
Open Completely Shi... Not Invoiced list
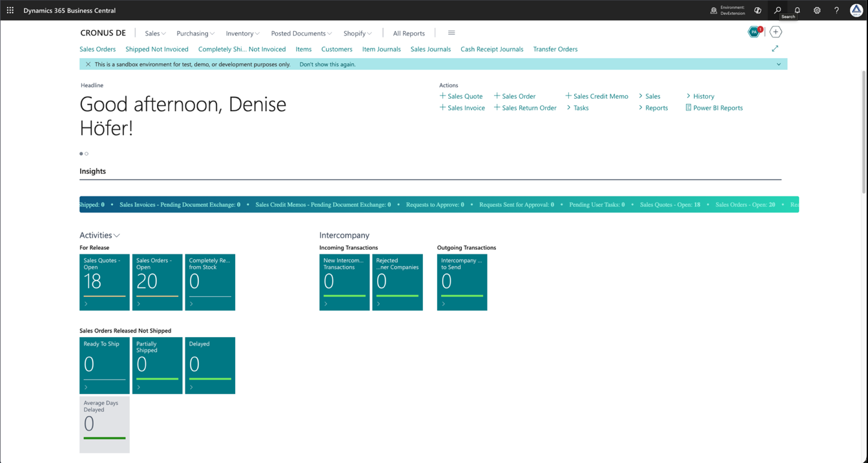click(x=242, y=49)
